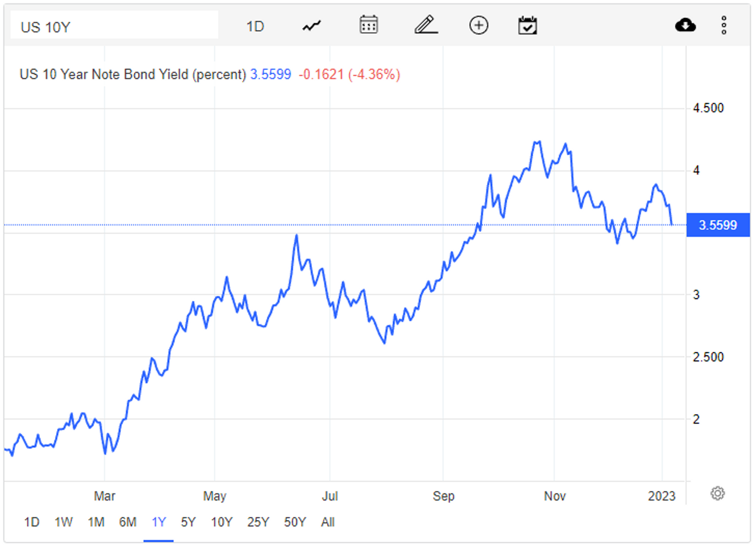Open the date range calendar icon
The width and height of the screenshot is (756, 546).
369,25
